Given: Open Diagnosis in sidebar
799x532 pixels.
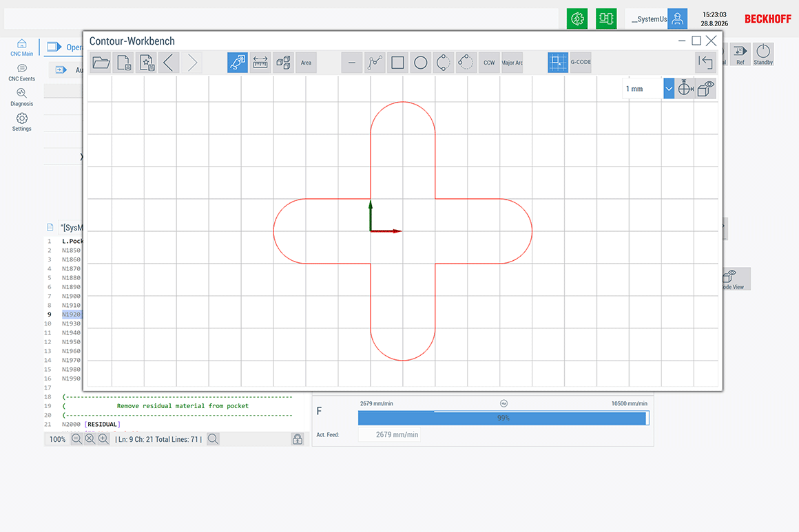Looking at the screenshot, I should point(22,98).
